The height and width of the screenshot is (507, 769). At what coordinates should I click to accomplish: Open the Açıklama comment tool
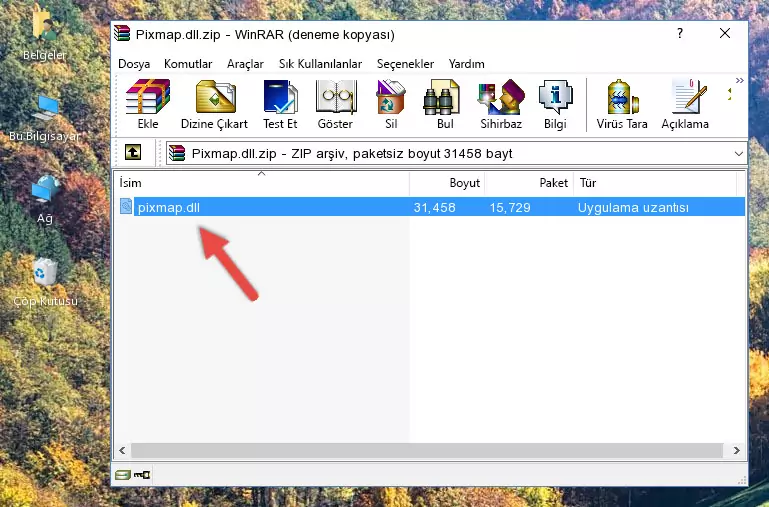pyautogui.click(x=685, y=104)
